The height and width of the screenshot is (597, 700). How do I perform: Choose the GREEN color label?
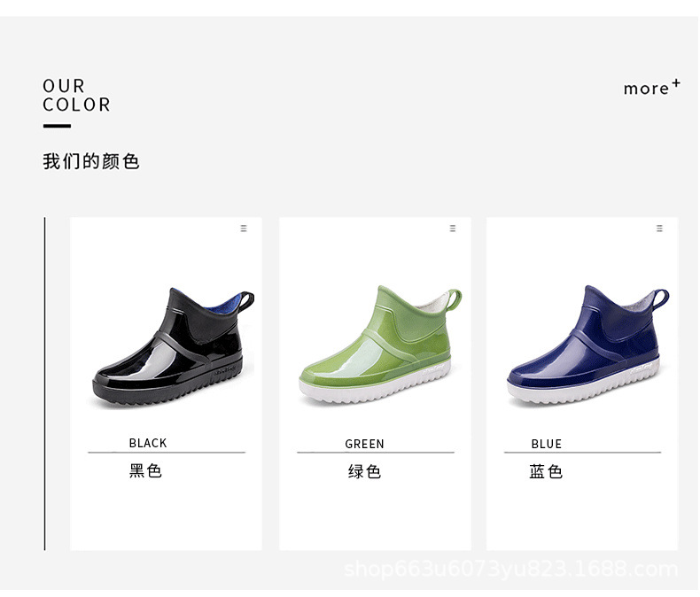(364, 444)
